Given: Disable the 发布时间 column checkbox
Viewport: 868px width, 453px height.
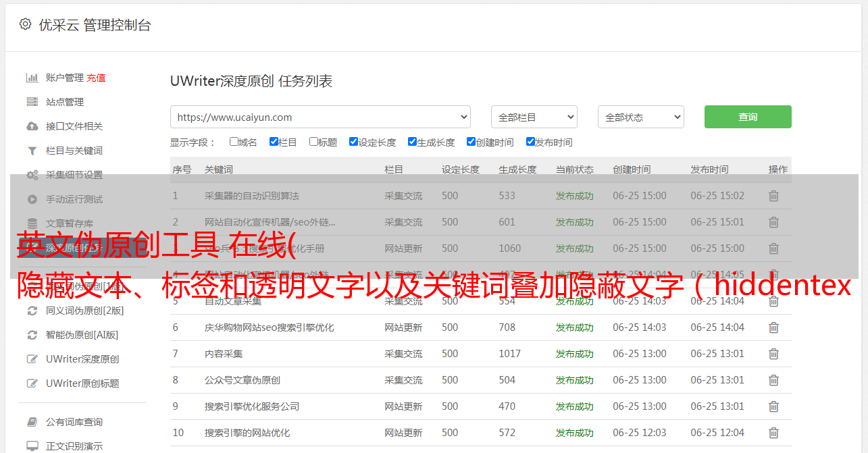Looking at the screenshot, I should (x=530, y=142).
